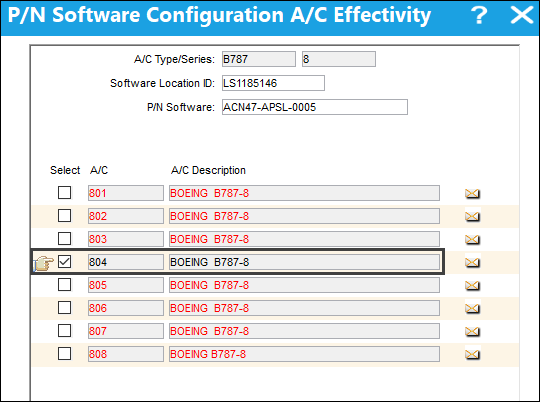Open the envelope note icon for aircraft 807
Viewport: 540px width, 402px height.
(x=472, y=331)
